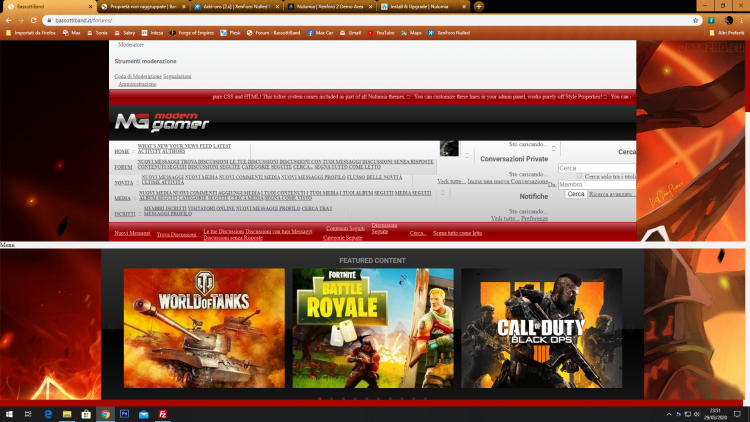Open the Windows Start menu

(x=10, y=413)
